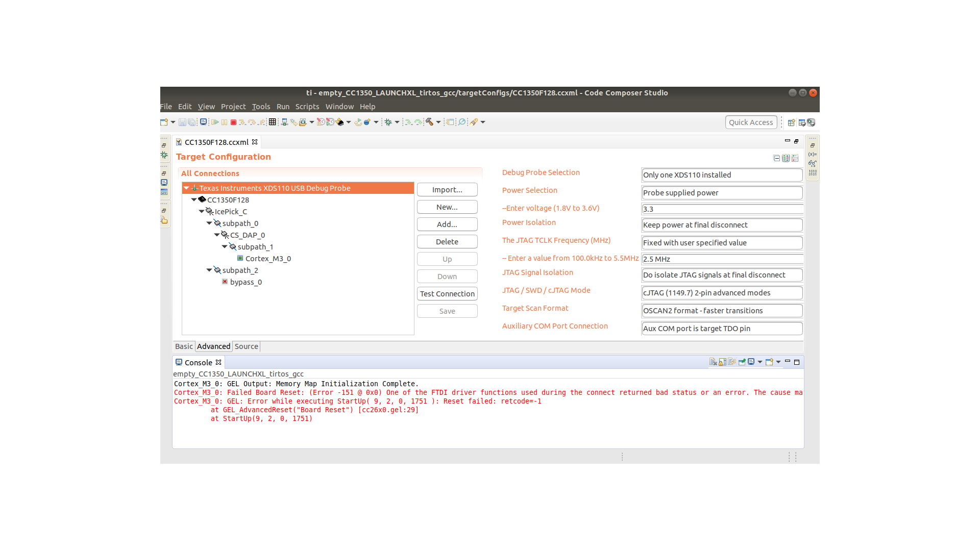Viewport: 980px width, 551px height.
Task: Click the Suspend pause icon
Action: click(224, 122)
